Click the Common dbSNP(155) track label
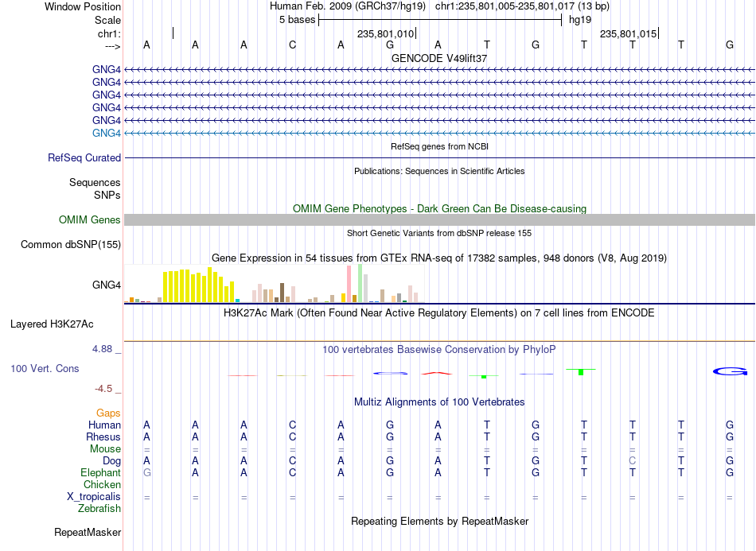 pyautogui.click(x=71, y=244)
